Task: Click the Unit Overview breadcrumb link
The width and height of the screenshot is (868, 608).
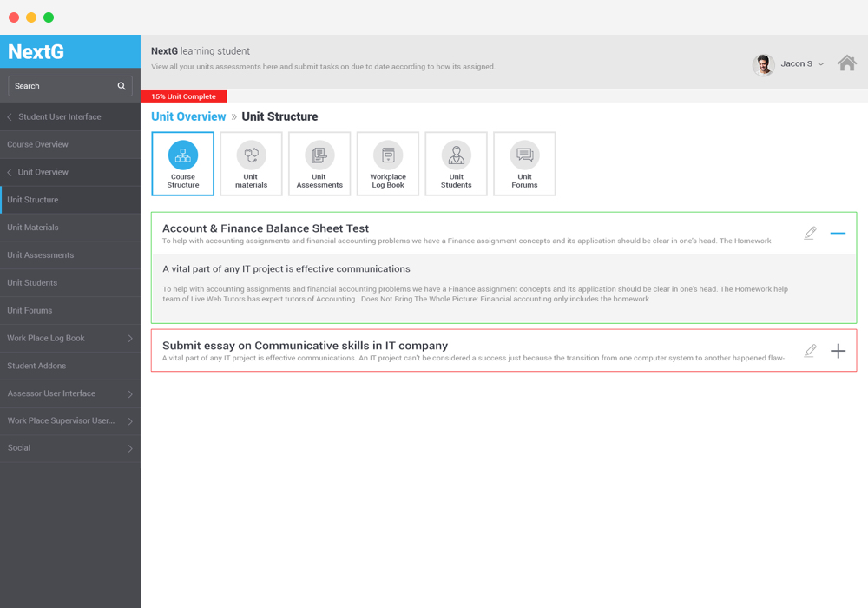Action: point(188,116)
